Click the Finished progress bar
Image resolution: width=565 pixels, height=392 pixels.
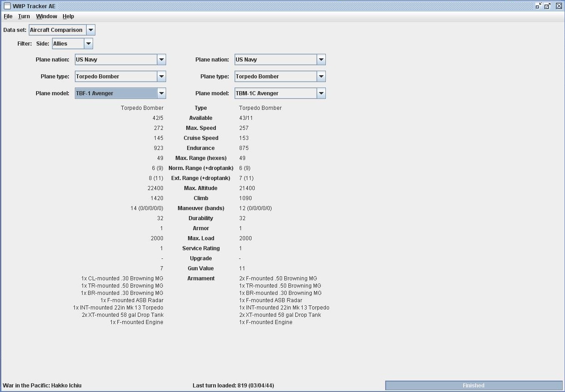tap(474, 386)
